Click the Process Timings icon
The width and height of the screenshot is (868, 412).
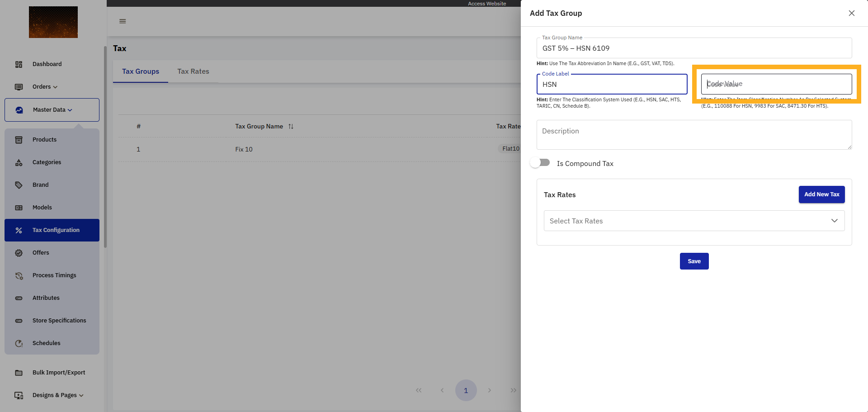pos(19,275)
